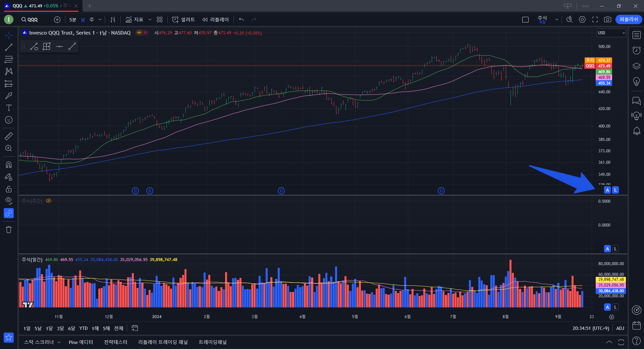Open the USD currency dropdown
The image size is (644, 349).
point(611,33)
